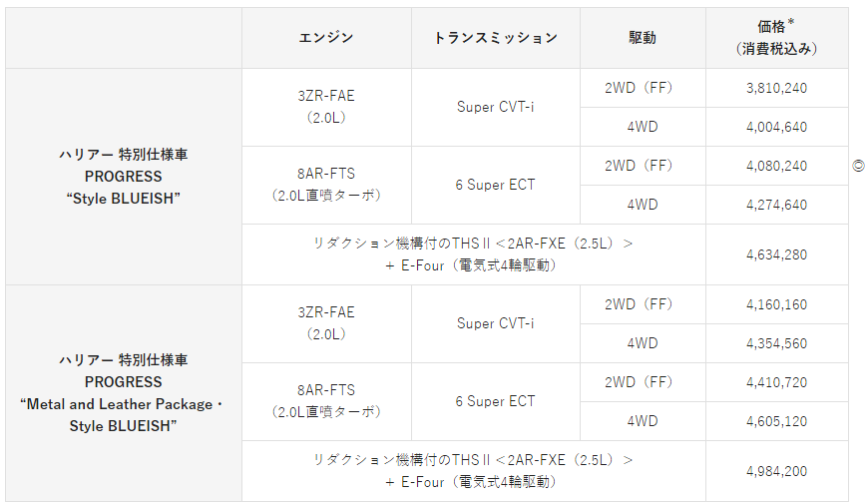Click the 価格 (消費税込み) header cell
The image size is (868, 504).
pos(776,38)
